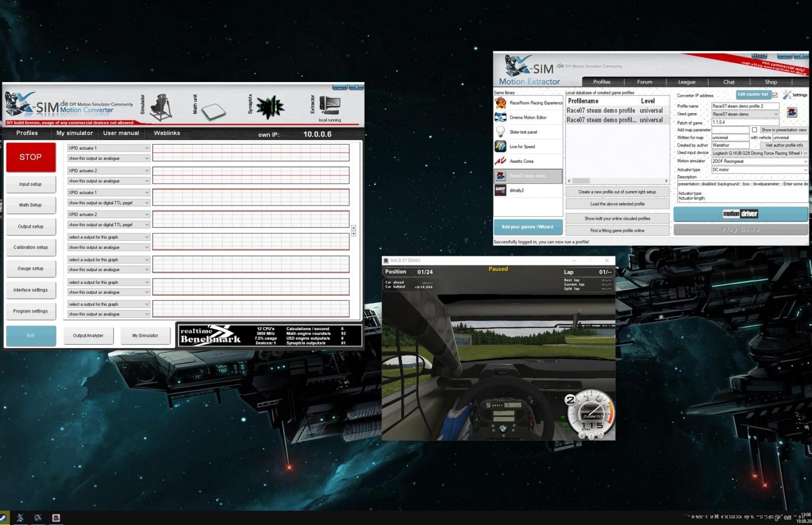The image size is (812, 525).
Task: Click Load the above selected profile
Action: (617, 204)
